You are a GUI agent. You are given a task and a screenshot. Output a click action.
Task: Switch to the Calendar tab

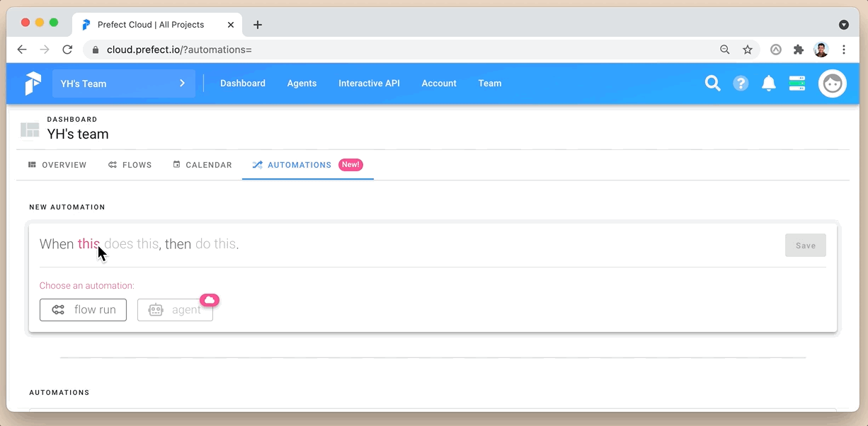point(202,165)
